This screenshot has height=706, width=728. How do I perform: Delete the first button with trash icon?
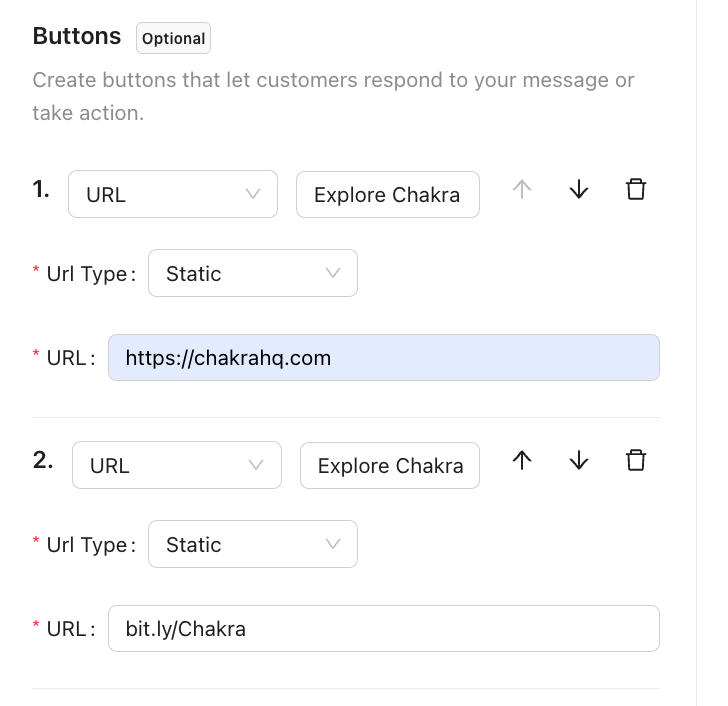[636, 190]
